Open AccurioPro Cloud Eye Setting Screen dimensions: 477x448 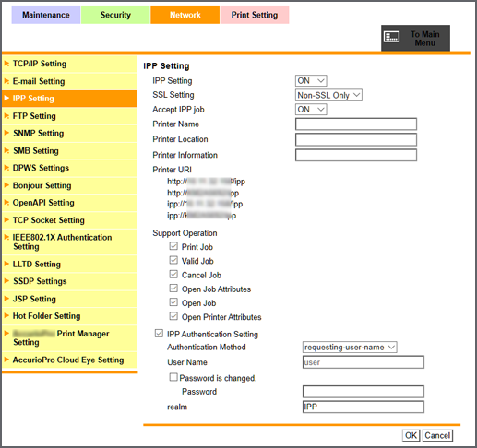pyautogui.click(x=69, y=360)
